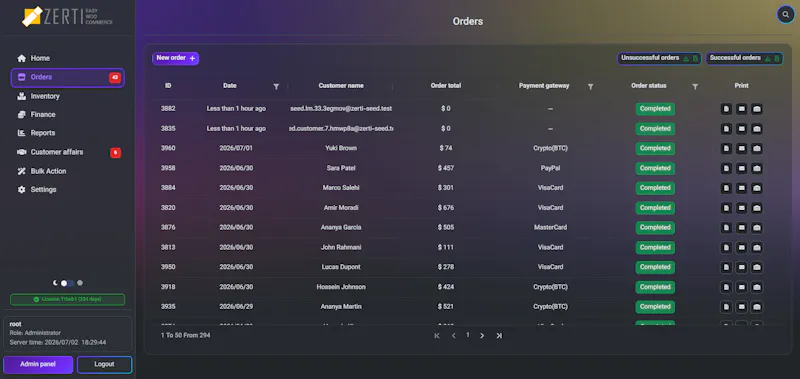
Task: Click the document print icon for order 3820
Action: 726,208
